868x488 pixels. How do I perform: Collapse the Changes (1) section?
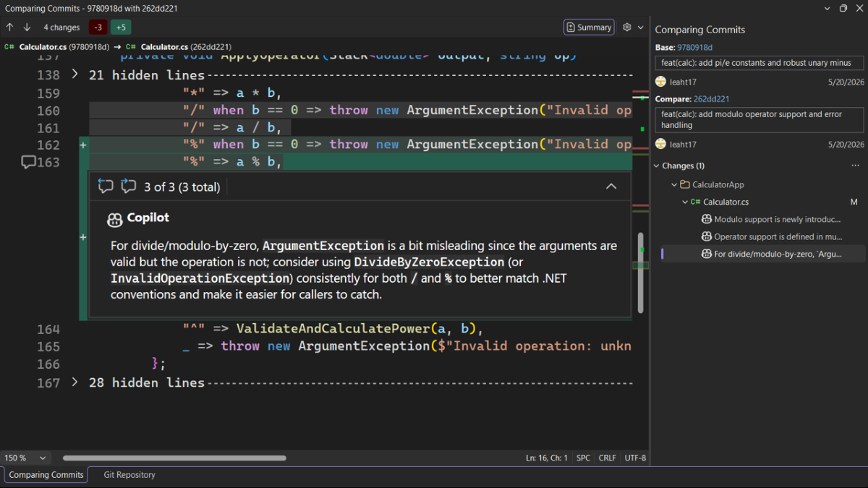658,166
